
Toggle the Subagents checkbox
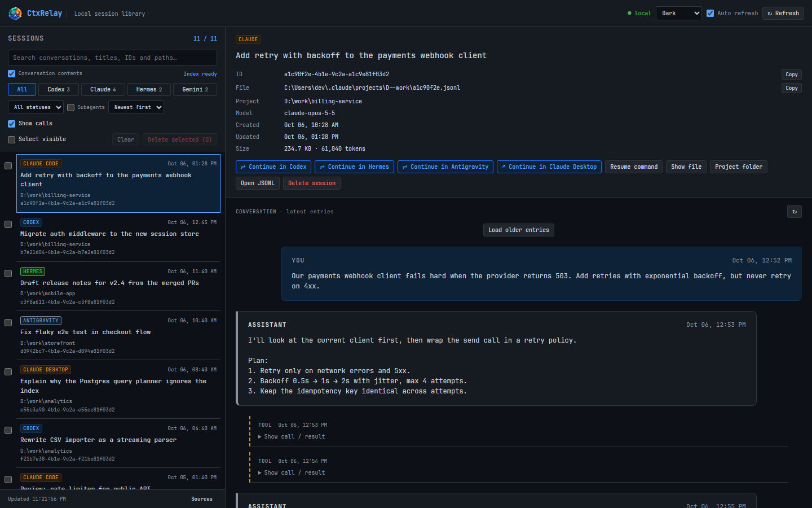click(x=70, y=107)
